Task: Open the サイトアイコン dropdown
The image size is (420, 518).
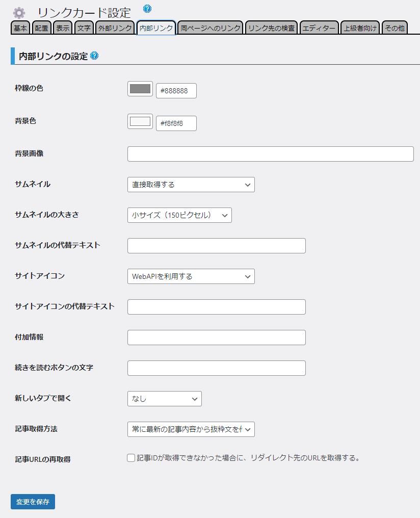Action: [191, 276]
